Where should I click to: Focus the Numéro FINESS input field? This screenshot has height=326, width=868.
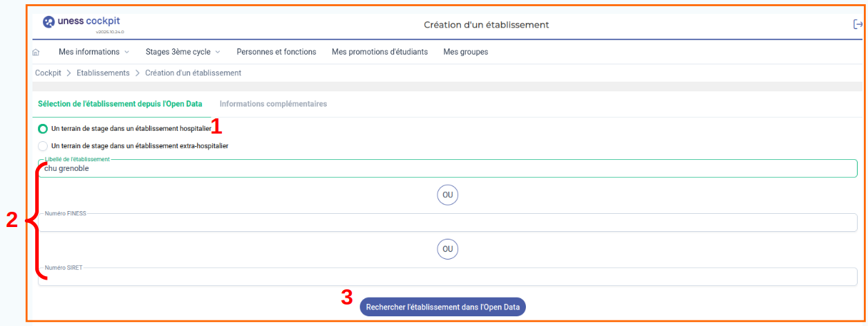click(447, 223)
